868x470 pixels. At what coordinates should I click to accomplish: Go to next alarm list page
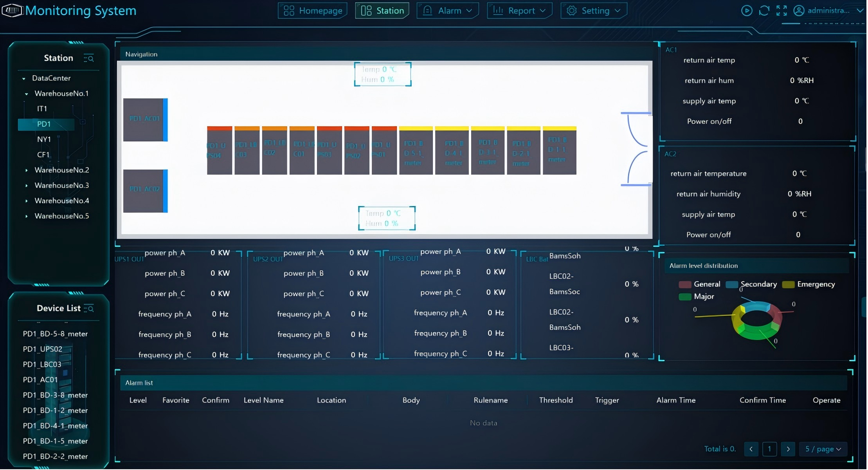coord(789,450)
